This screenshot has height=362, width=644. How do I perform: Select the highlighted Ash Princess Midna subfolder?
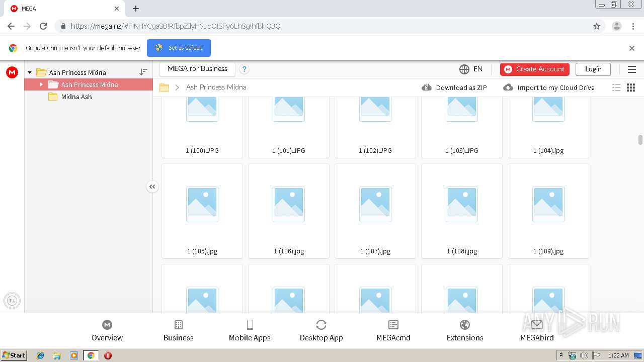coord(89,84)
